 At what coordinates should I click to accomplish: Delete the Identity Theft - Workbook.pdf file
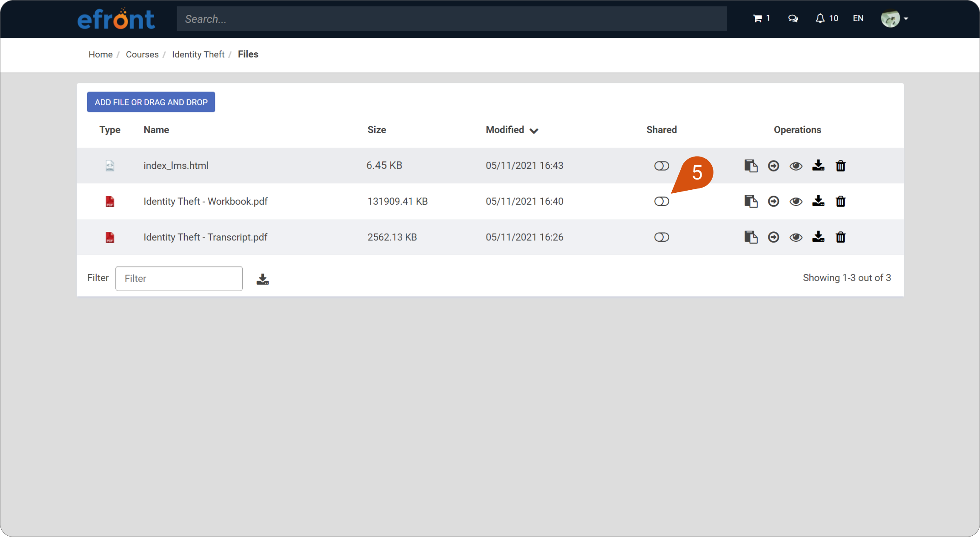840,201
